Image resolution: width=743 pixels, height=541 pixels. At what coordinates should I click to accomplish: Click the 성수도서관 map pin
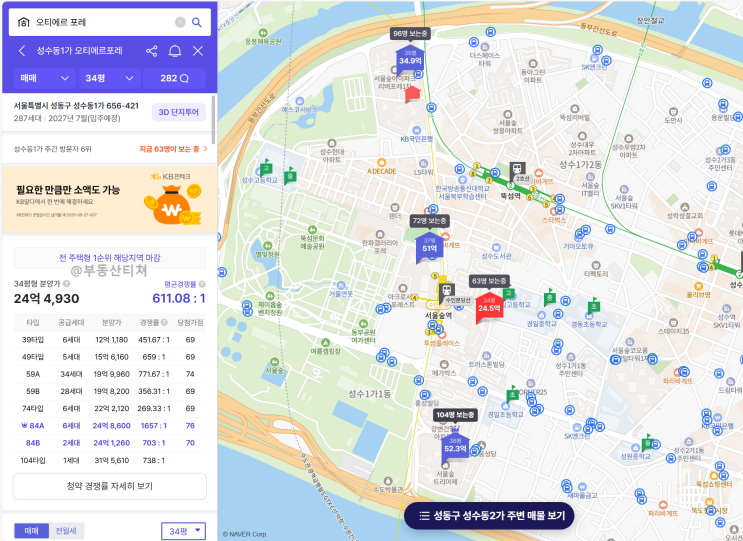496,247
